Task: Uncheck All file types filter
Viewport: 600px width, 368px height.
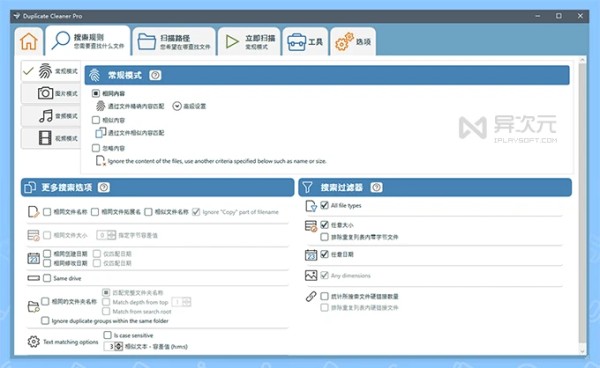Action: click(324, 205)
